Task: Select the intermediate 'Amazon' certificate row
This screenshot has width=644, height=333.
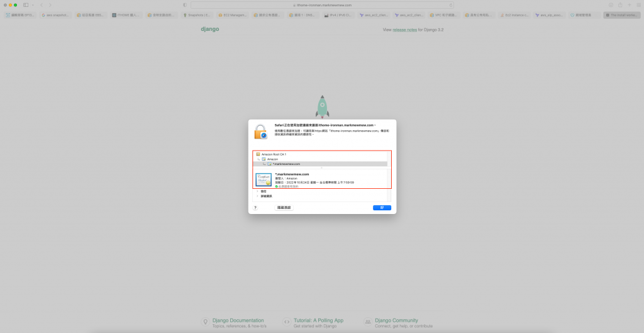Action: 320,159
